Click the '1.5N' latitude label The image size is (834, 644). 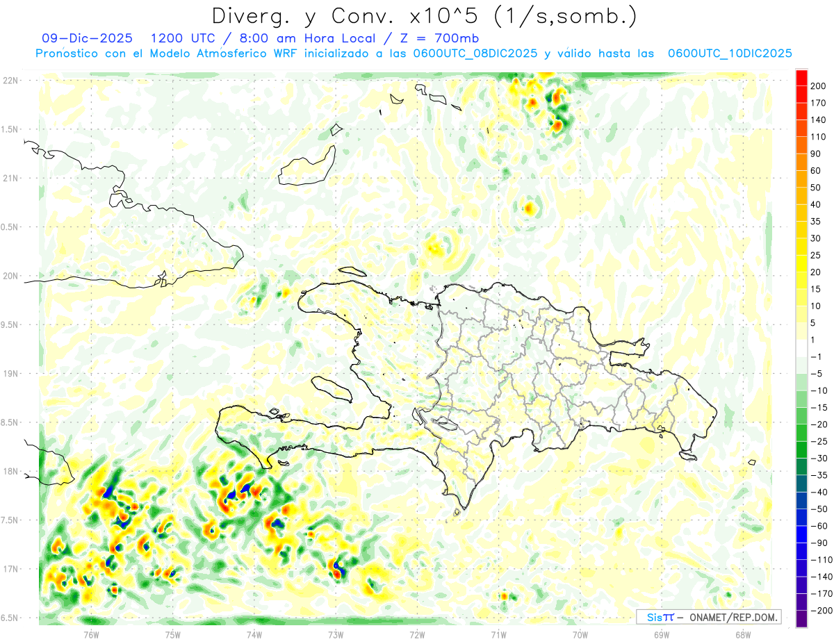click(10, 129)
